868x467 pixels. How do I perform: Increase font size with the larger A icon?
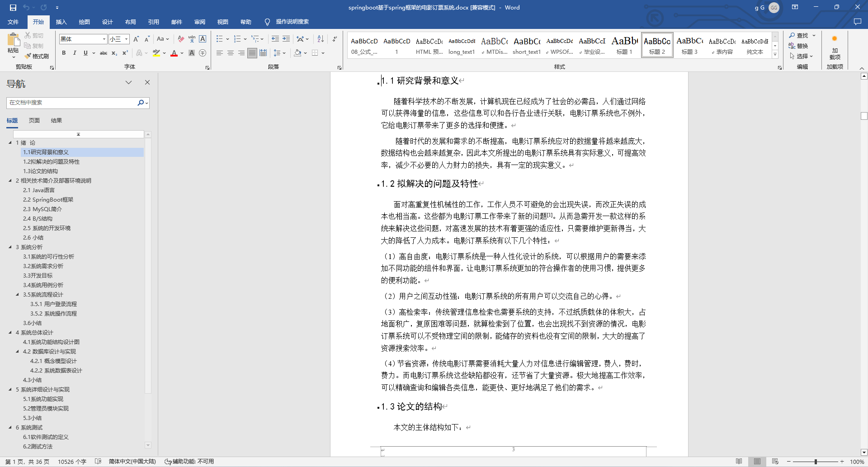tap(136, 39)
